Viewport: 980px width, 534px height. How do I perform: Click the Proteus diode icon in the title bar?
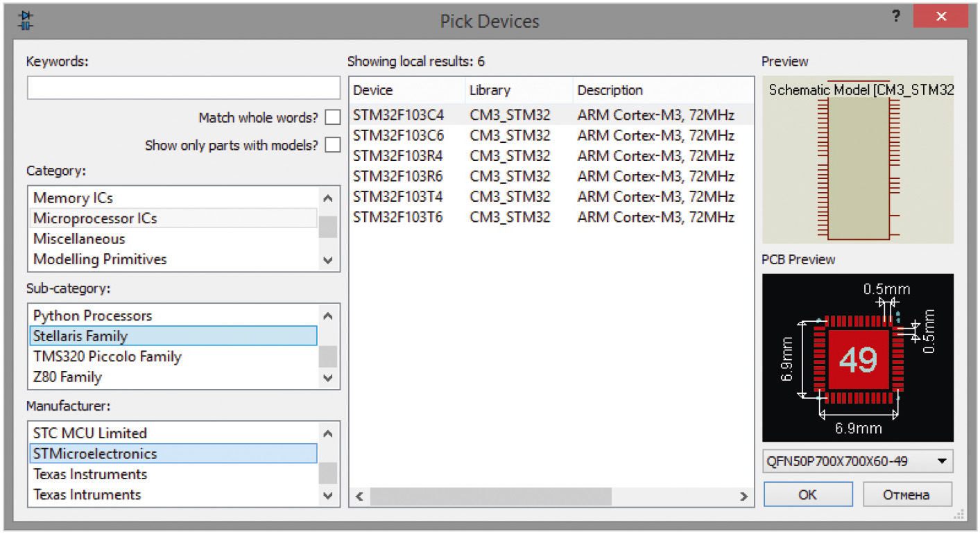(26, 20)
